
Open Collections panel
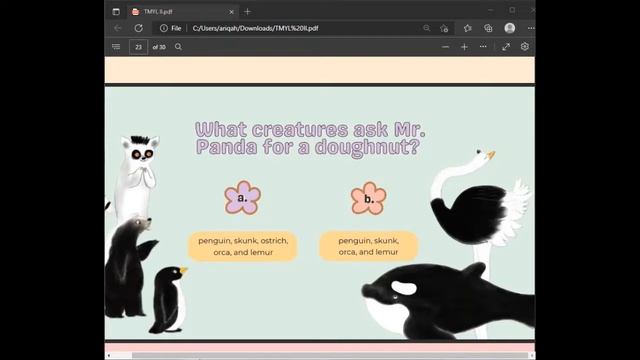coord(488,28)
